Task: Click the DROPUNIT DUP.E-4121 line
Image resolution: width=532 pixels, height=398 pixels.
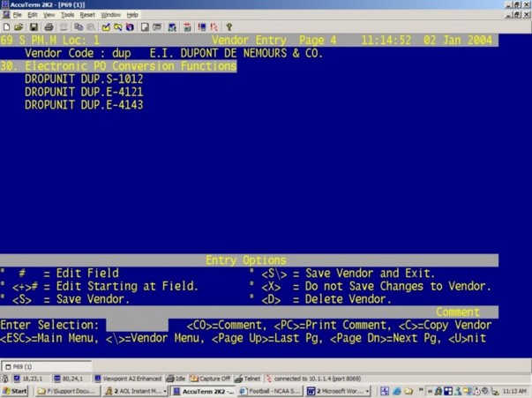Action: point(84,92)
